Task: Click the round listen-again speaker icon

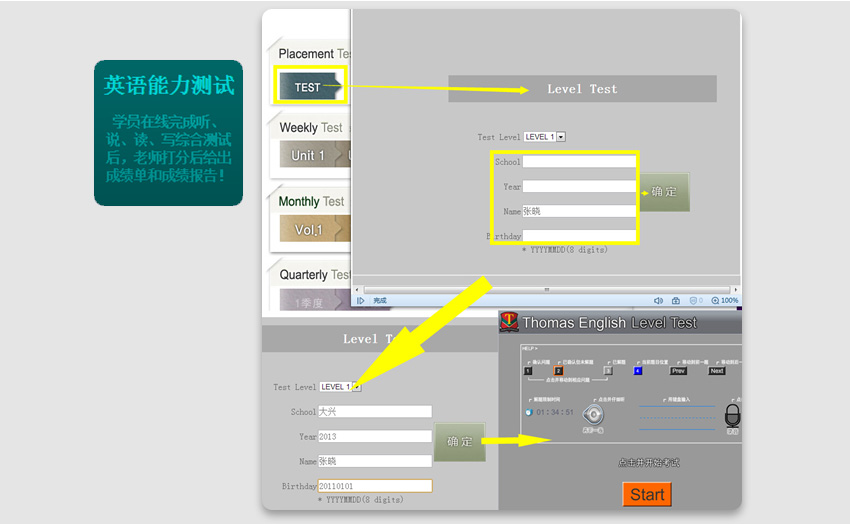Action: pos(593,415)
